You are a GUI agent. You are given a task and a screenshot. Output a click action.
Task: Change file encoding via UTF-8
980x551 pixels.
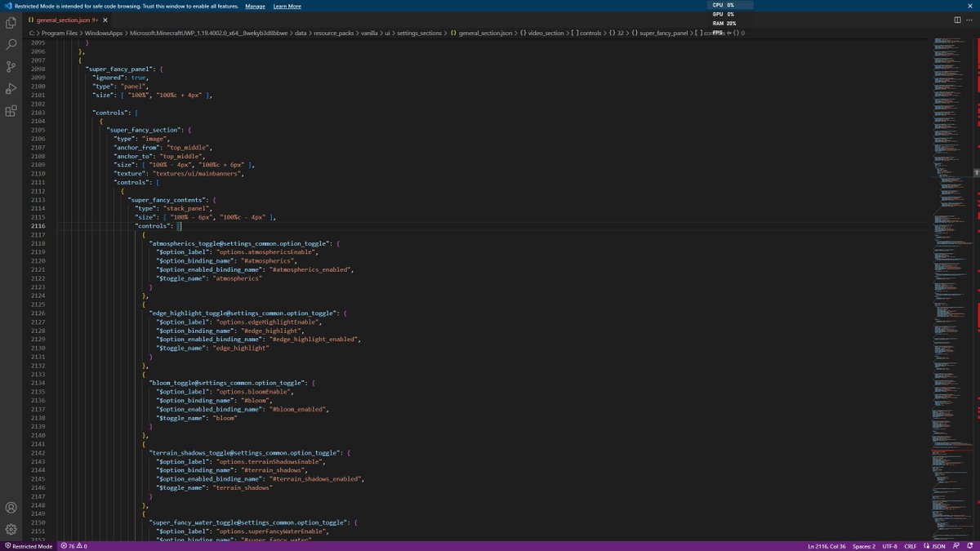(889, 546)
